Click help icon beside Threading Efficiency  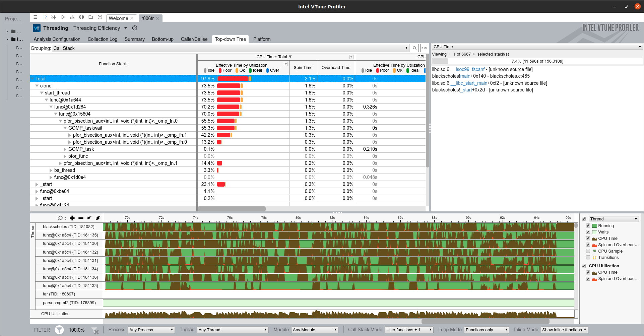135,28
